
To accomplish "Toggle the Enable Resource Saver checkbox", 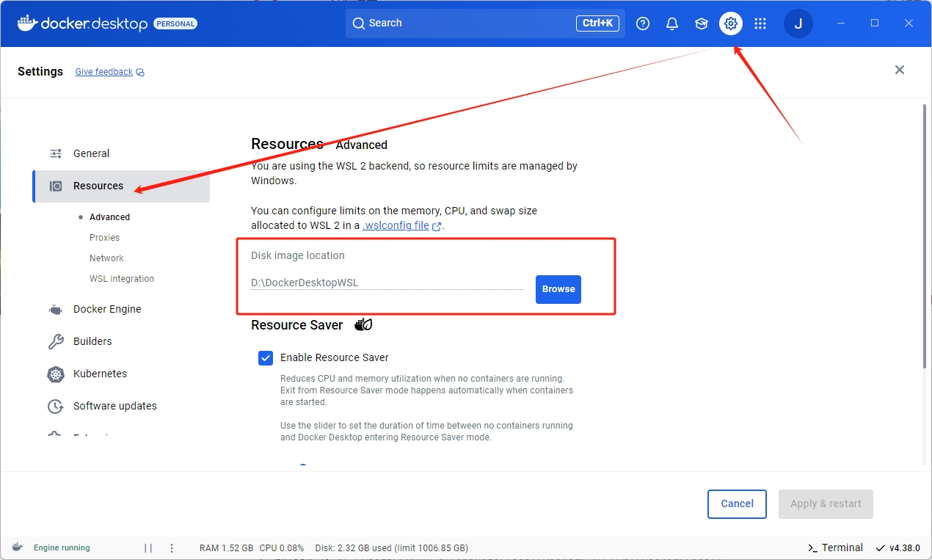I will pos(266,357).
